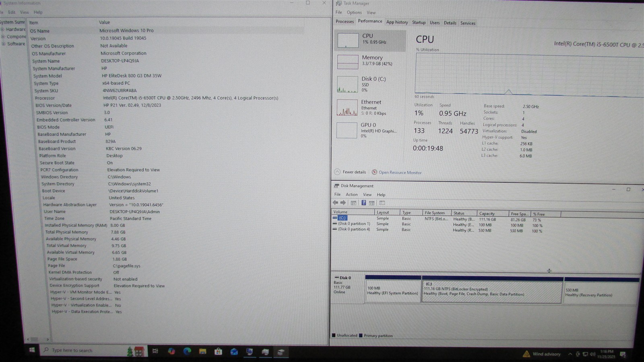Switch to the Details tab

pos(450,23)
